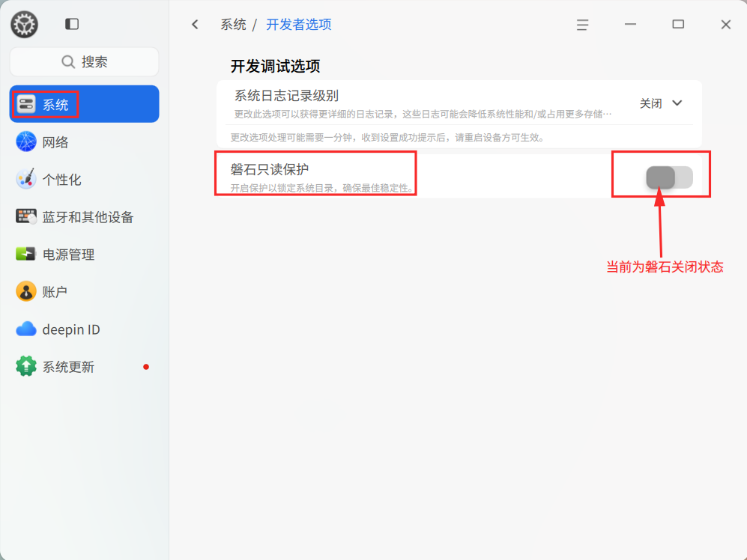The image size is (747, 560).
Task: Click the Personalization paintbrush icon
Action: [26, 179]
